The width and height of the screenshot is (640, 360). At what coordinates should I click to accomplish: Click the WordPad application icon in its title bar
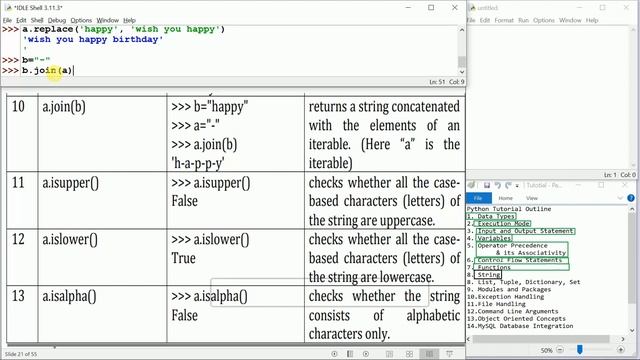(472, 185)
